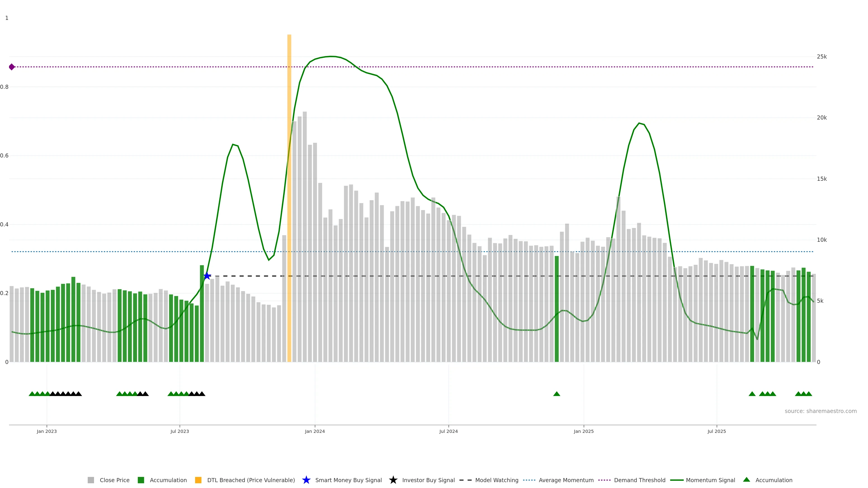Click the blue Smart Money Buy Signal star on chart

click(x=207, y=276)
